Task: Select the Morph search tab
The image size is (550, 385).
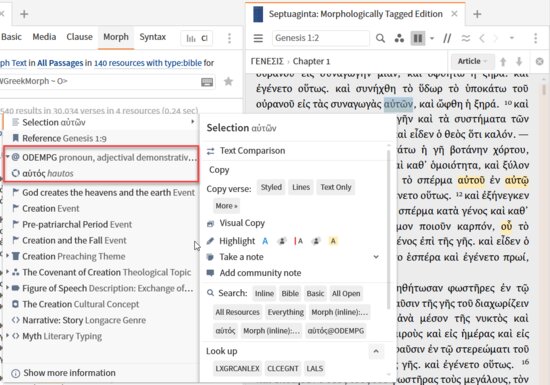Action: click(x=116, y=37)
